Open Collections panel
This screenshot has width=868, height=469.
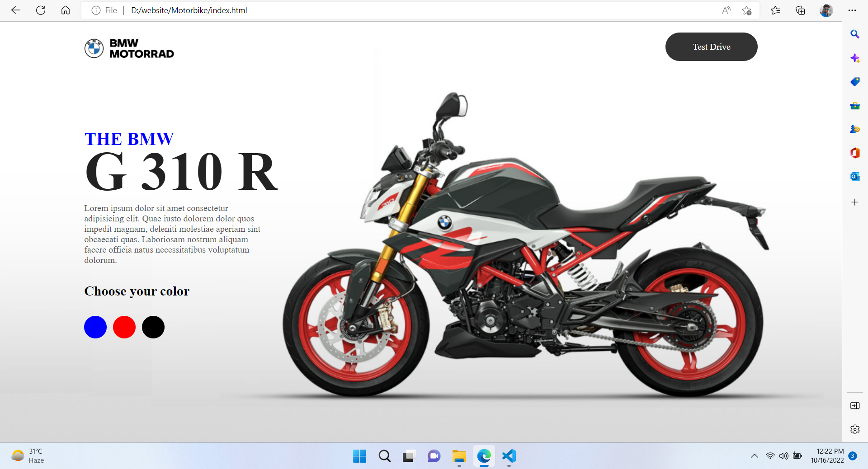pos(800,10)
